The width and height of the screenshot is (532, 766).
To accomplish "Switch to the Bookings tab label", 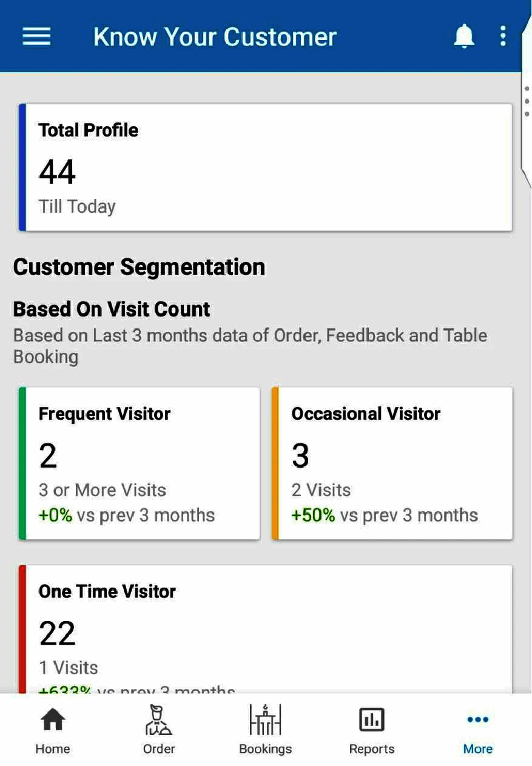I will click(266, 749).
